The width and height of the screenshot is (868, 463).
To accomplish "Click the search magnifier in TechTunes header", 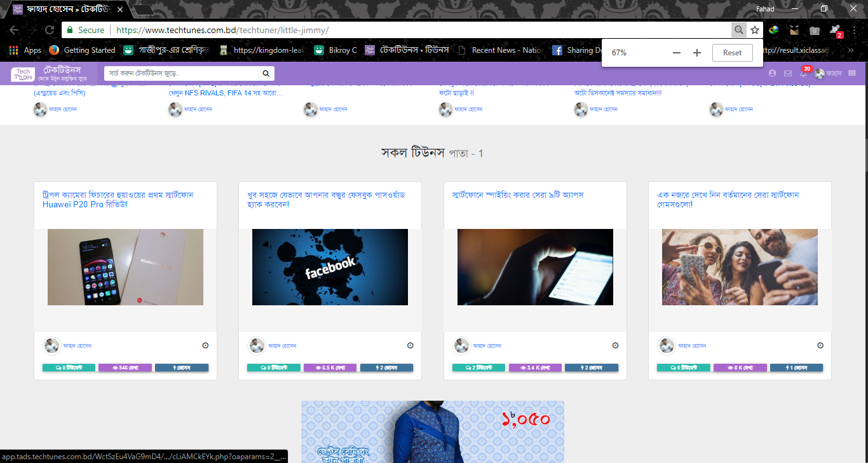I will 267,73.
